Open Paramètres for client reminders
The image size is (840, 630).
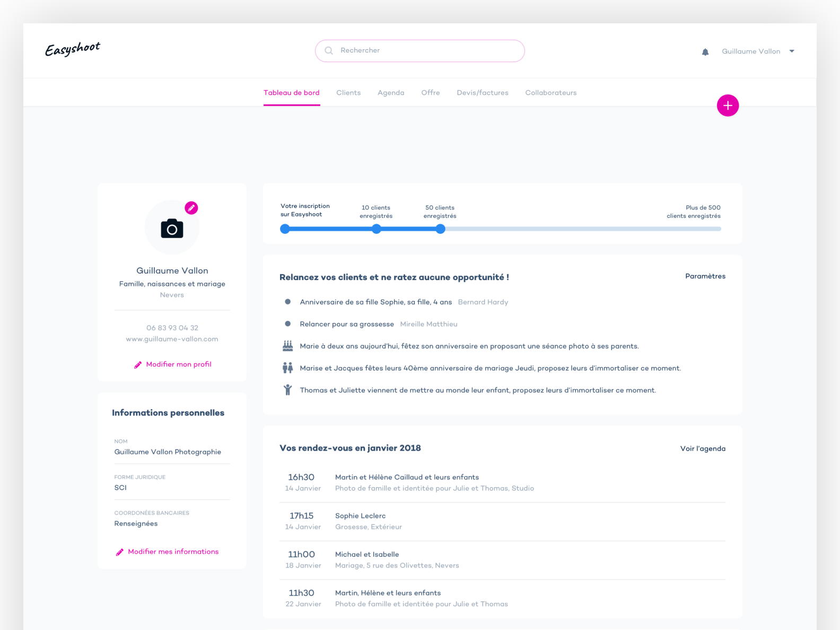pos(705,276)
